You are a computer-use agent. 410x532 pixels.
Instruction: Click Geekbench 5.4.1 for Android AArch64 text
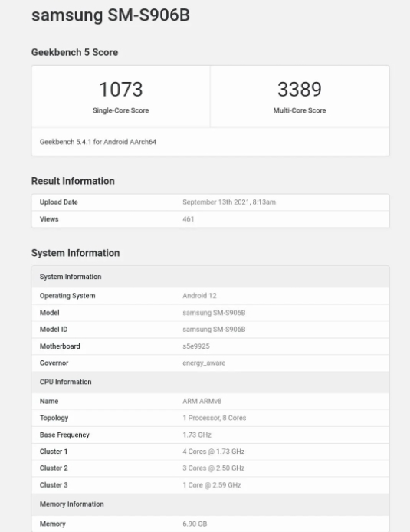pyautogui.click(x=98, y=142)
